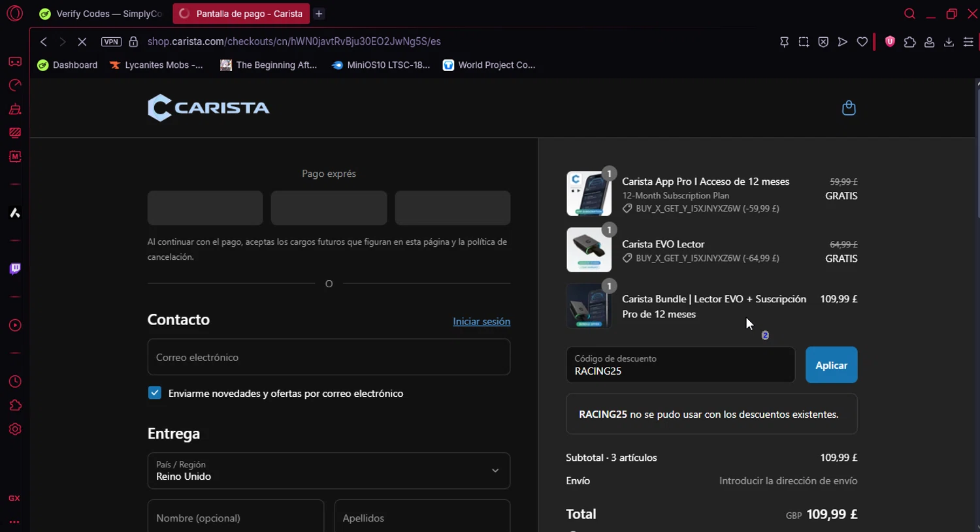Open sidebar three-dots setup menu
This screenshot has width=980, height=532.
pyautogui.click(x=14, y=522)
